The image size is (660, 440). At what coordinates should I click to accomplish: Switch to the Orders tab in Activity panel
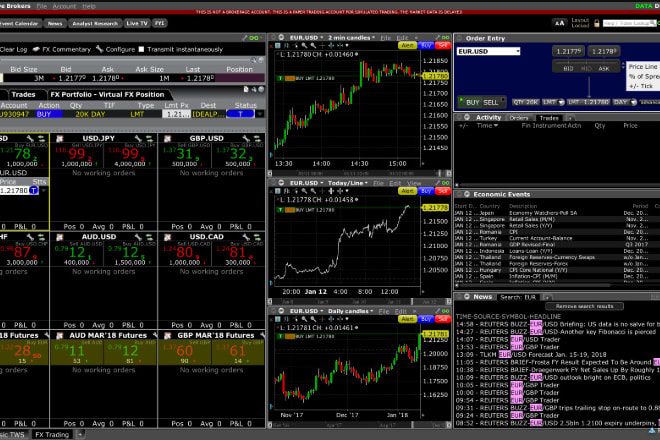[519, 118]
